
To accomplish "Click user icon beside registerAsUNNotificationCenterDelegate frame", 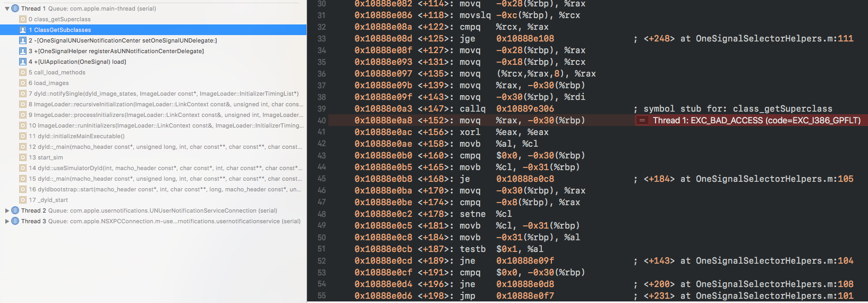I will coord(23,51).
